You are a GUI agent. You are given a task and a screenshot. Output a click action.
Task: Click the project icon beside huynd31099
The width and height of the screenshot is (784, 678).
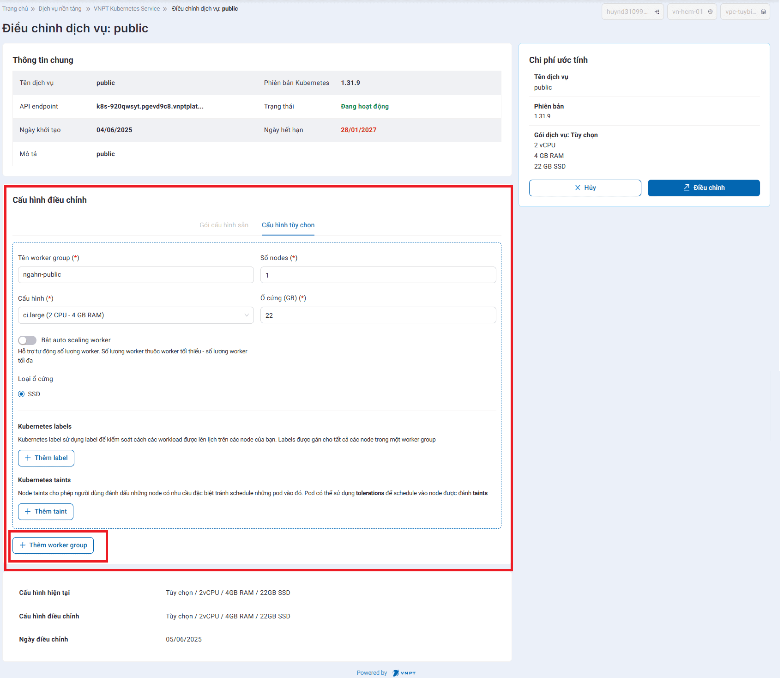[657, 12]
